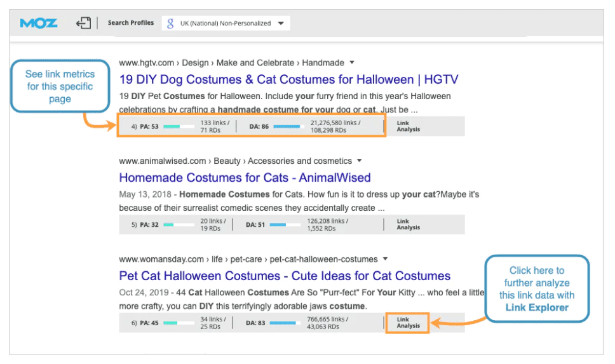615x364 pixels.
Task: Expand the animalwised.com result URL arrow
Action: coord(359,161)
